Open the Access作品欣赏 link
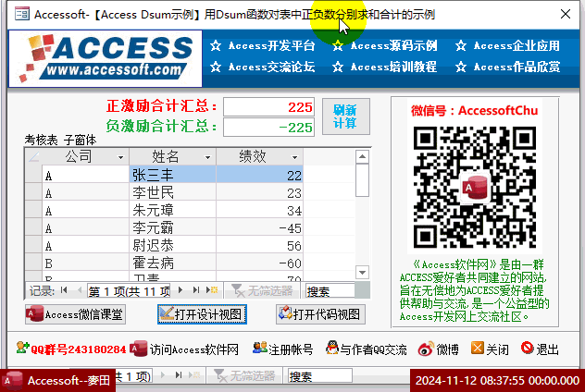This screenshot has height=392, width=585. [507, 67]
